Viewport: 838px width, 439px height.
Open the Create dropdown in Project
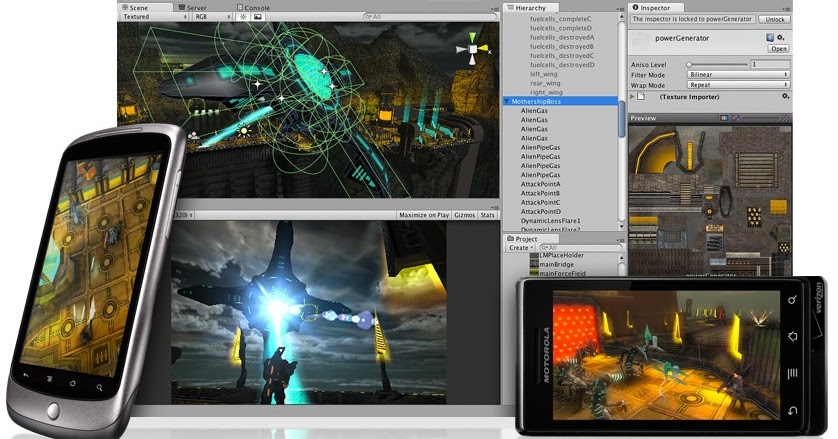tap(520, 248)
